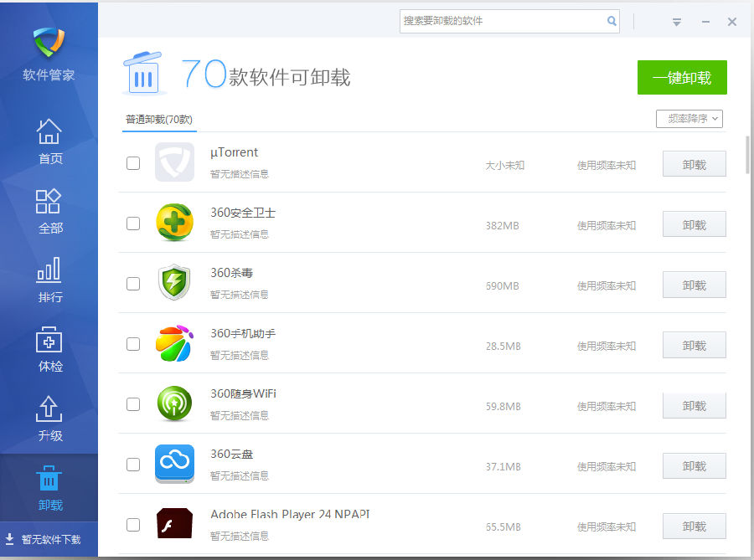Uninstall 360云盘 with 卸载 button
The image size is (754, 560).
694,466
